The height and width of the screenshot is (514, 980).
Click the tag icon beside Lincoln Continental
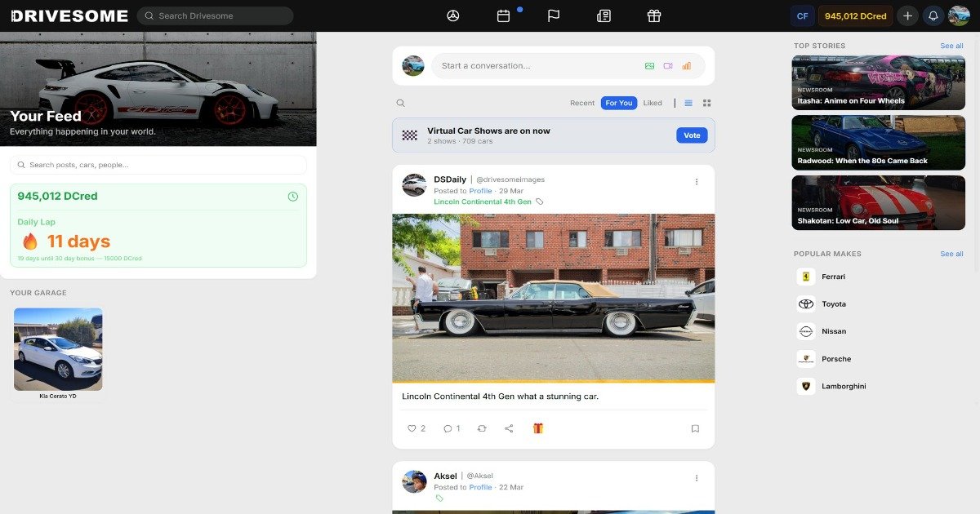tap(540, 202)
